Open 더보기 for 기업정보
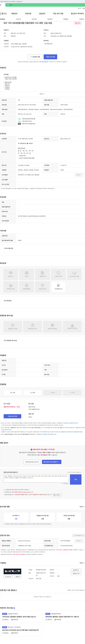The image size is (85, 644). tap(82, 563)
